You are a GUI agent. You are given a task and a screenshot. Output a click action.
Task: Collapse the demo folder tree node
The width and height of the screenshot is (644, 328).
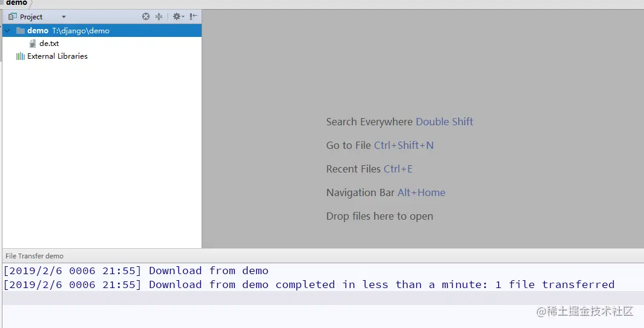(x=7, y=30)
